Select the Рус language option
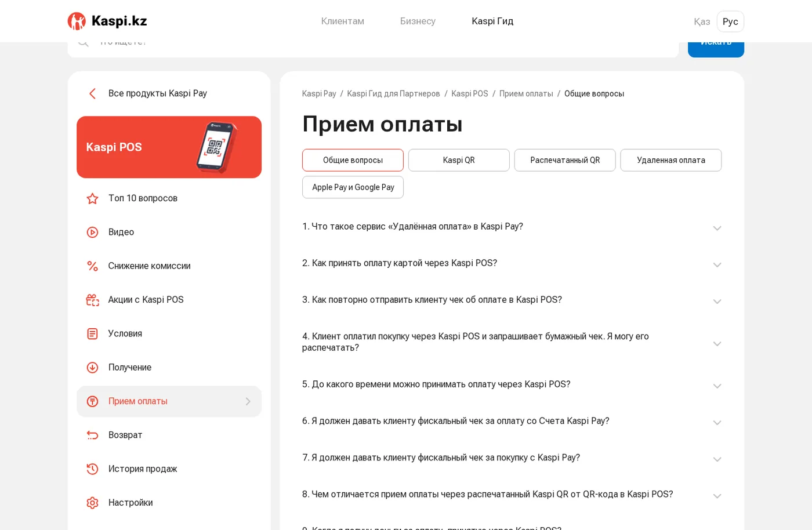Viewport: 812px width, 530px height. [x=730, y=21]
